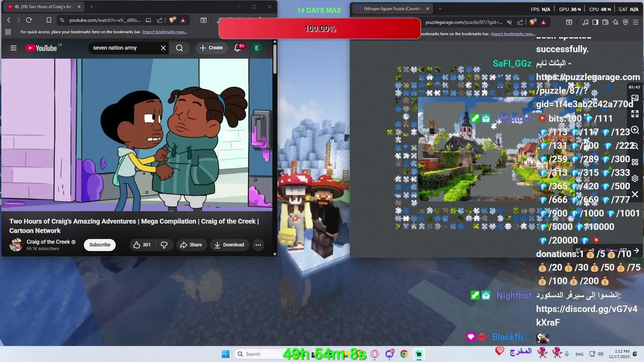Open taskbar clock showing 1:12 PM

coord(618,354)
